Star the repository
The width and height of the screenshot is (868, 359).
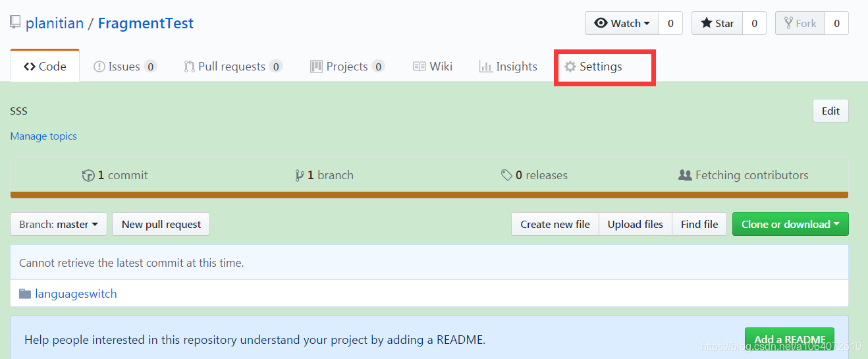pyautogui.click(x=717, y=23)
